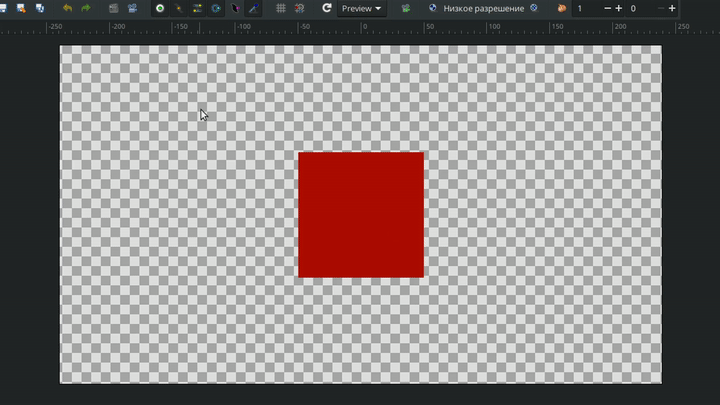Viewport: 720px width, 405px height.
Task: Increase the onion skin value of 1
Action: (x=618, y=8)
